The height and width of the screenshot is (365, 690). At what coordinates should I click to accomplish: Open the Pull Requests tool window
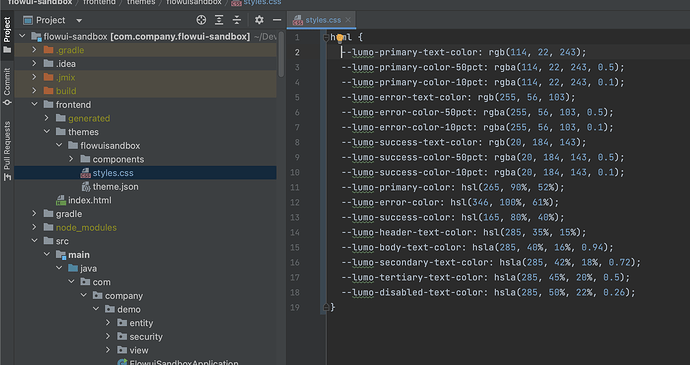click(7, 151)
